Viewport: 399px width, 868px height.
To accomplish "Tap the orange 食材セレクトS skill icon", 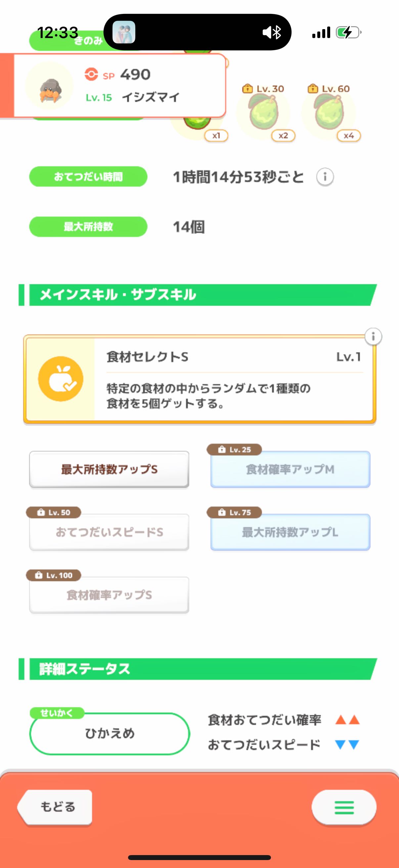I will click(x=61, y=379).
